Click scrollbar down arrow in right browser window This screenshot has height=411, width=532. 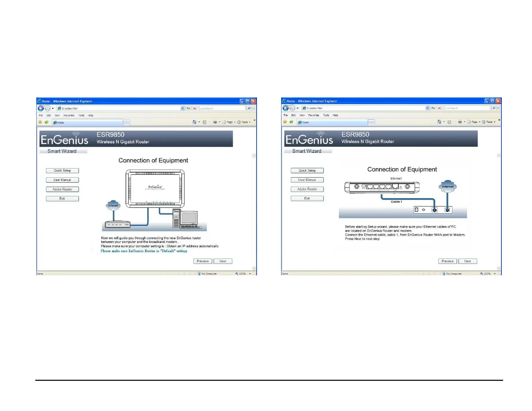click(x=499, y=269)
